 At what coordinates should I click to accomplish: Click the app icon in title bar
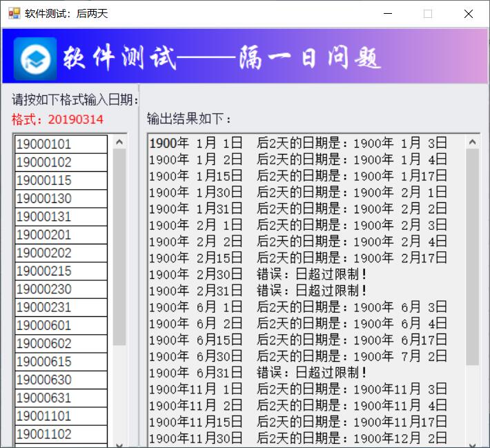tap(13, 13)
